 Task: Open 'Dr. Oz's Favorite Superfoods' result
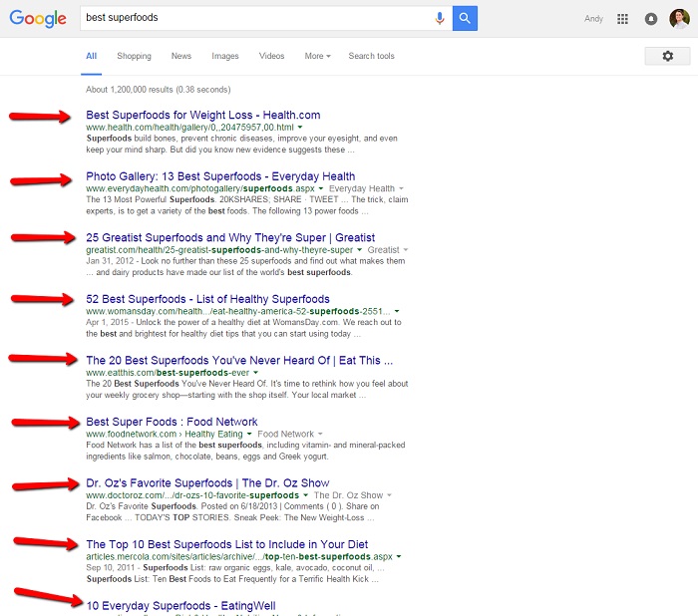pyautogui.click(x=207, y=482)
